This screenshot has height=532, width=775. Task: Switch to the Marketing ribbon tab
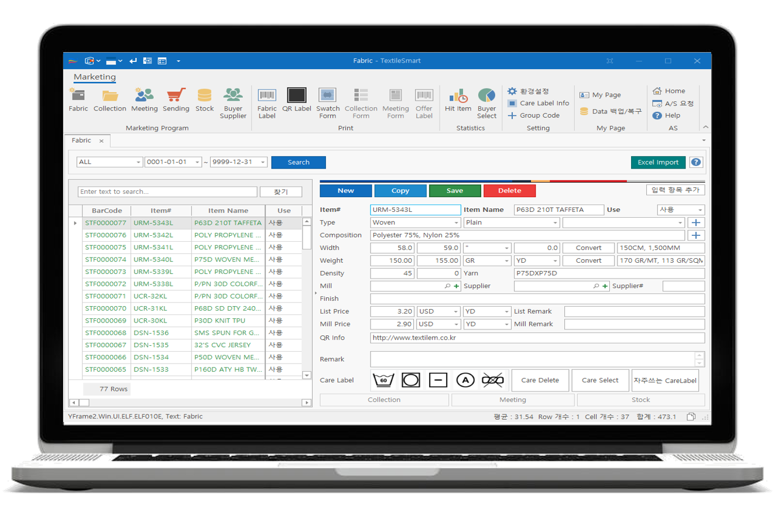tap(95, 77)
